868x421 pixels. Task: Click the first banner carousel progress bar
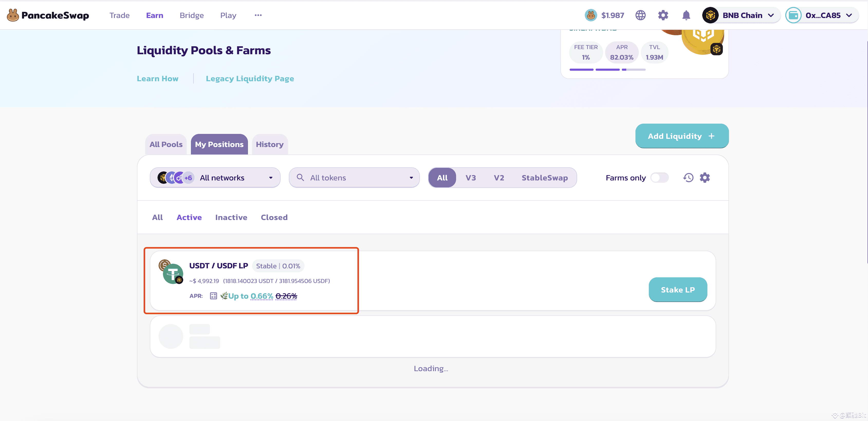(581, 69)
